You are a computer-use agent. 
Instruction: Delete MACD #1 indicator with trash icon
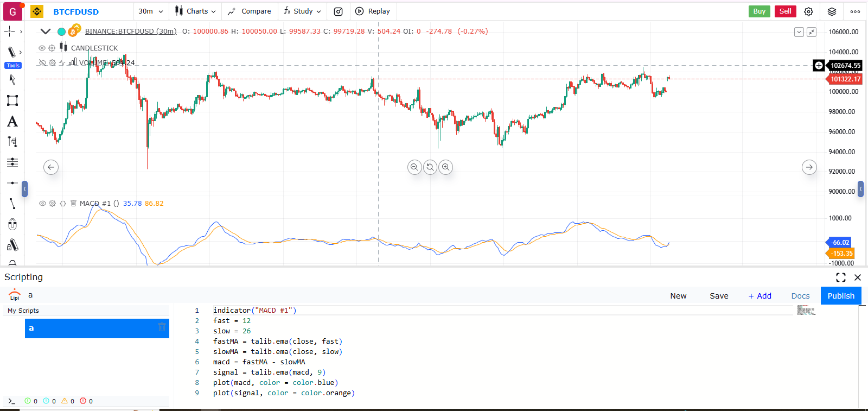point(73,204)
